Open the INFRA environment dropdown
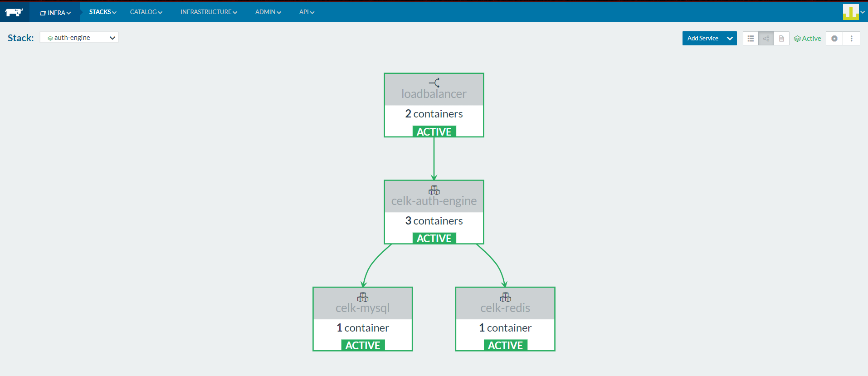 click(x=55, y=12)
